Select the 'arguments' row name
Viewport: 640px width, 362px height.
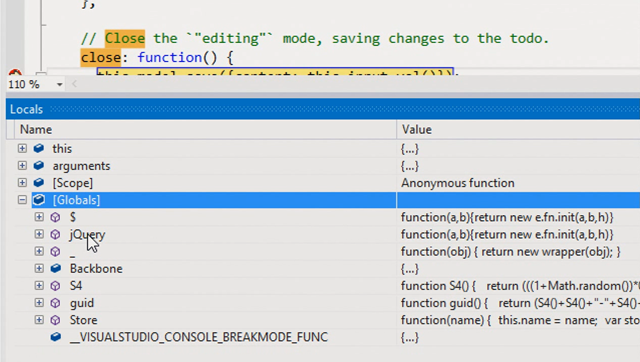pyautogui.click(x=81, y=166)
